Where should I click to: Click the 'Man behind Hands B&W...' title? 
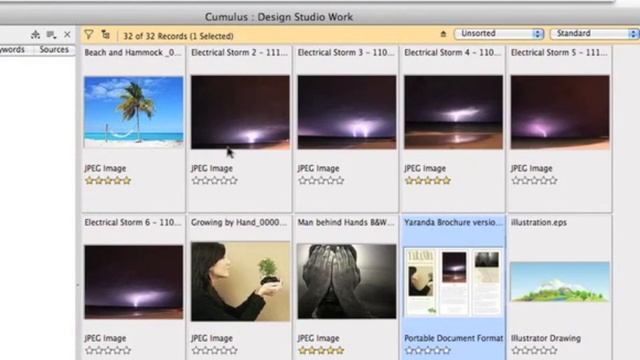pyautogui.click(x=346, y=222)
